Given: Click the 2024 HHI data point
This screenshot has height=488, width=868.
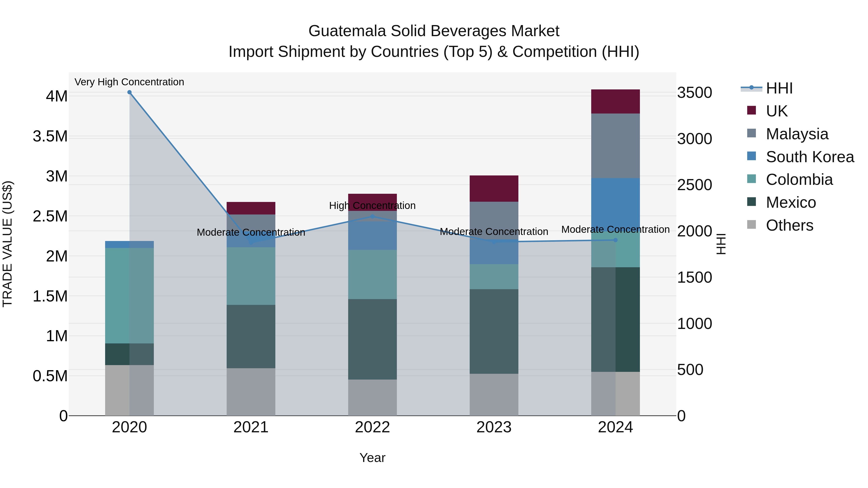Looking at the screenshot, I should pos(615,240).
